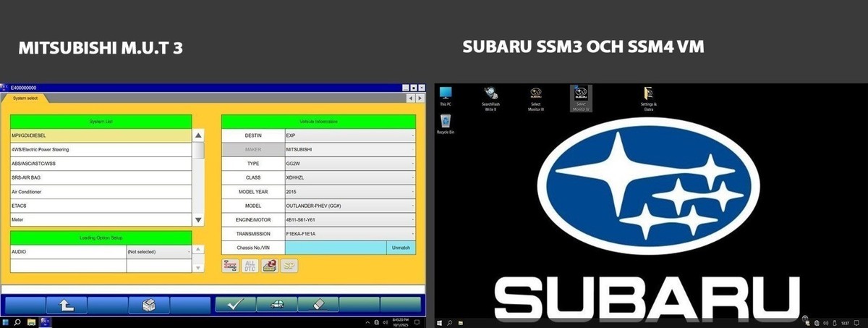Click the SP icon button
Image resolution: width=868 pixels, height=328 pixels.
pyautogui.click(x=289, y=266)
